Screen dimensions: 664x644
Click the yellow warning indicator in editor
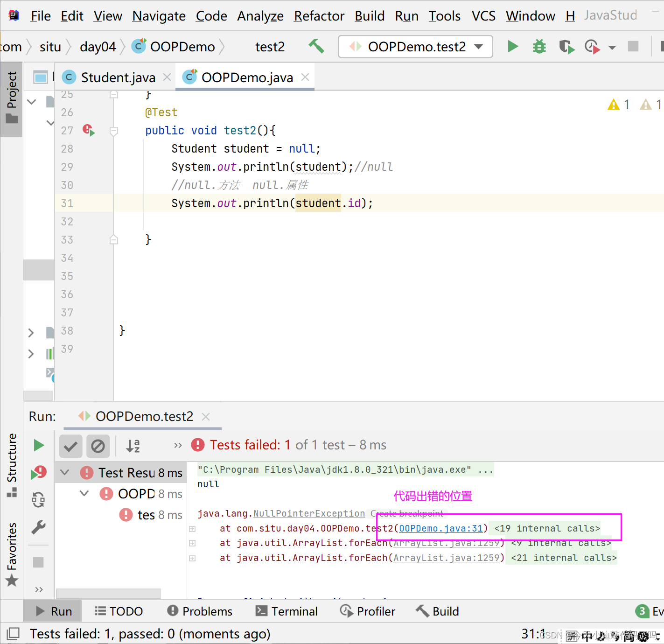coord(619,105)
